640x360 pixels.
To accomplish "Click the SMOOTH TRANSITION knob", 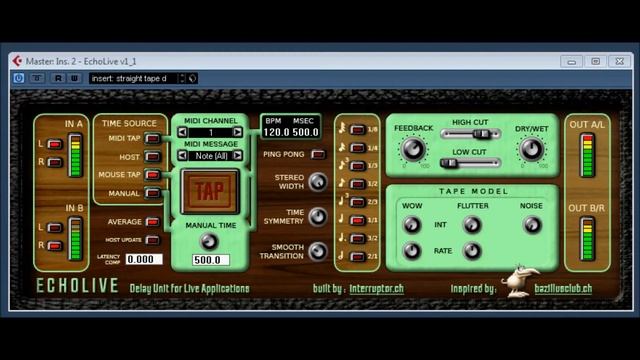I will (x=318, y=251).
